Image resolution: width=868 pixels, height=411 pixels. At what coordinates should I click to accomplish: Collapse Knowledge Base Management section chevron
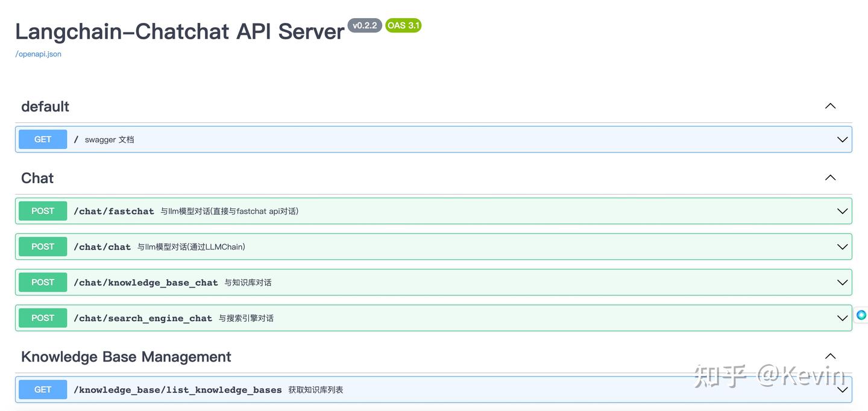[x=830, y=356]
